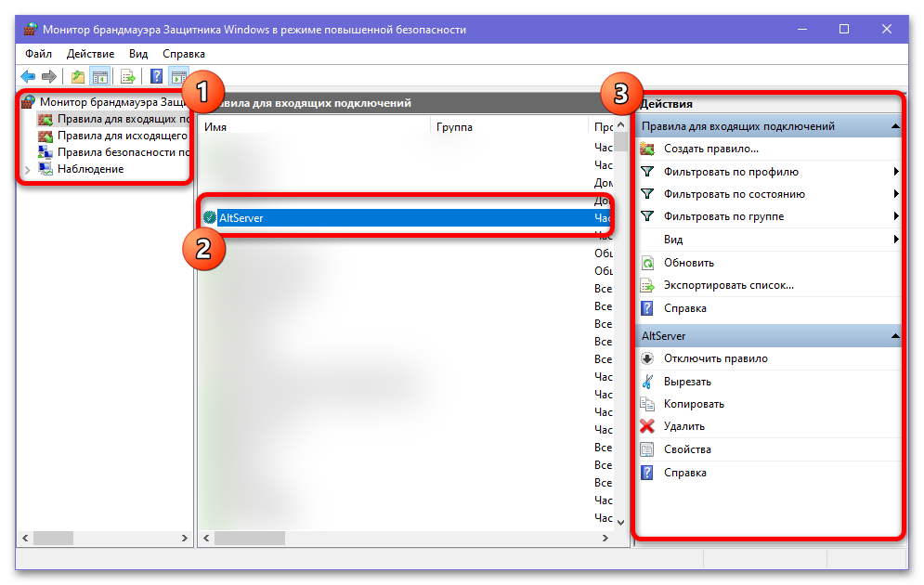Open the Файл menu

point(38,54)
